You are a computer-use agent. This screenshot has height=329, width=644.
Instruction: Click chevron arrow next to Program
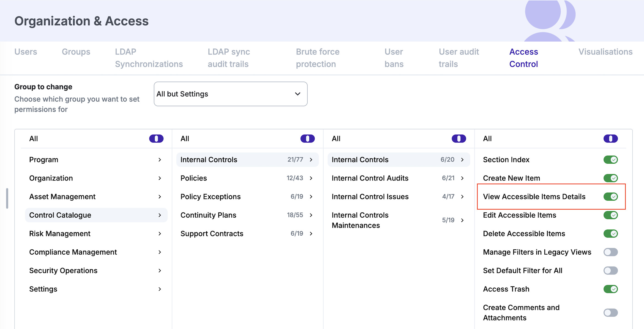click(x=160, y=160)
